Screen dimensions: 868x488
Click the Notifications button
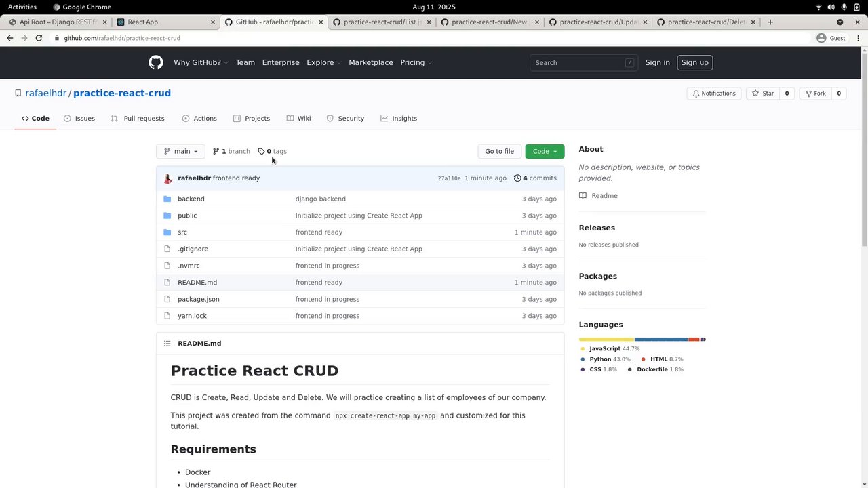713,94
